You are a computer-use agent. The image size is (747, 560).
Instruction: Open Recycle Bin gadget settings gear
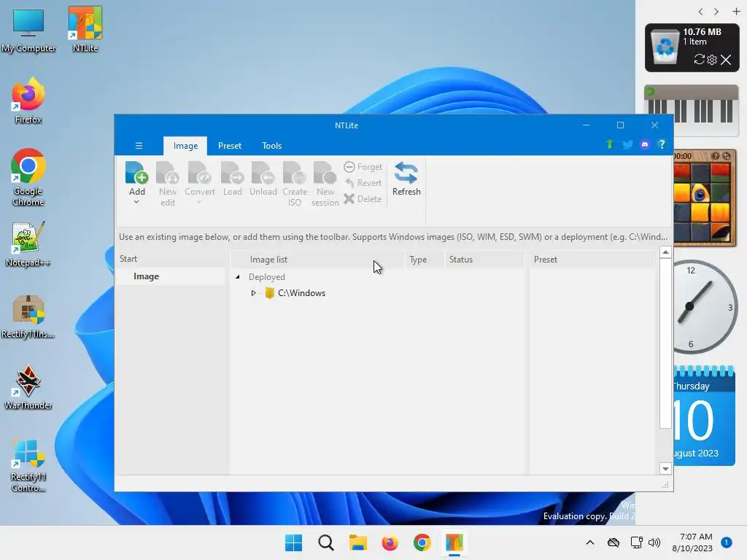point(712,60)
